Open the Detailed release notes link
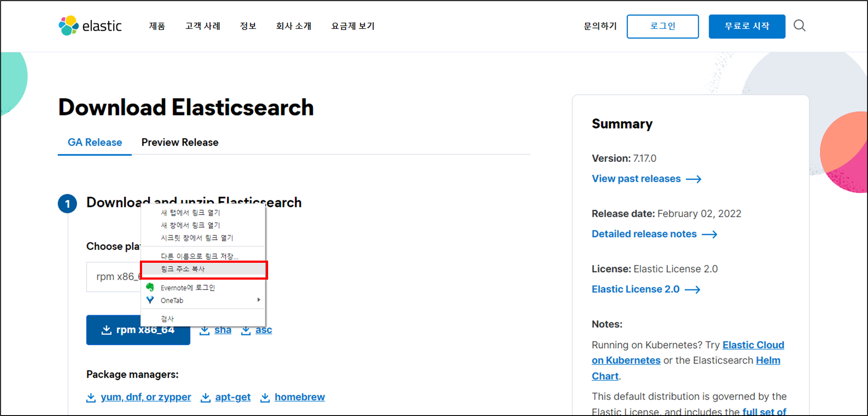The image size is (868, 416). click(x=644, y=234)
